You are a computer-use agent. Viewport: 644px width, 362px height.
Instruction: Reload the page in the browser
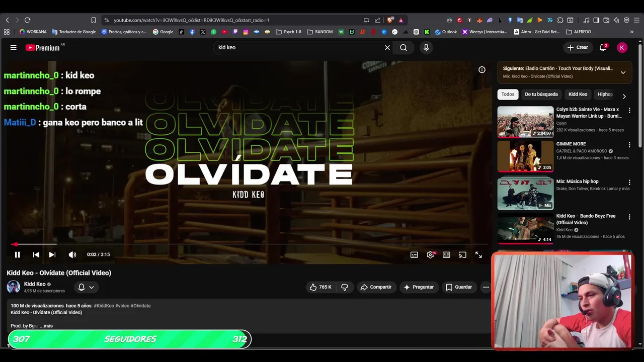point(27,20)
